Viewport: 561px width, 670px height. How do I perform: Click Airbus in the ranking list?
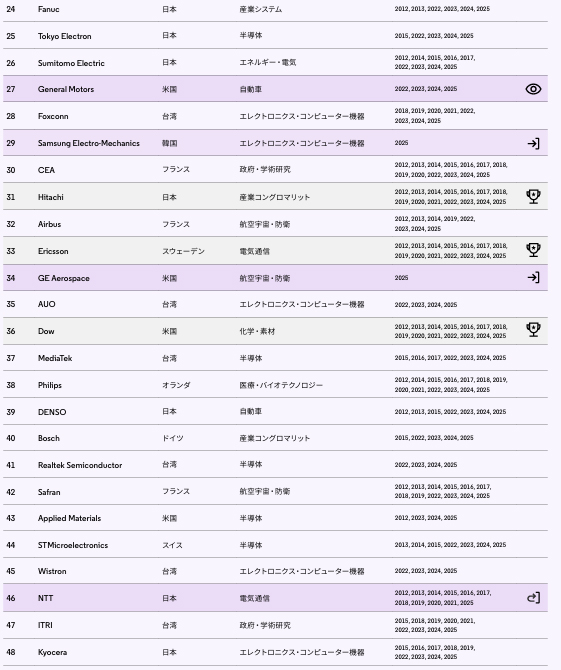pos(49,224)
